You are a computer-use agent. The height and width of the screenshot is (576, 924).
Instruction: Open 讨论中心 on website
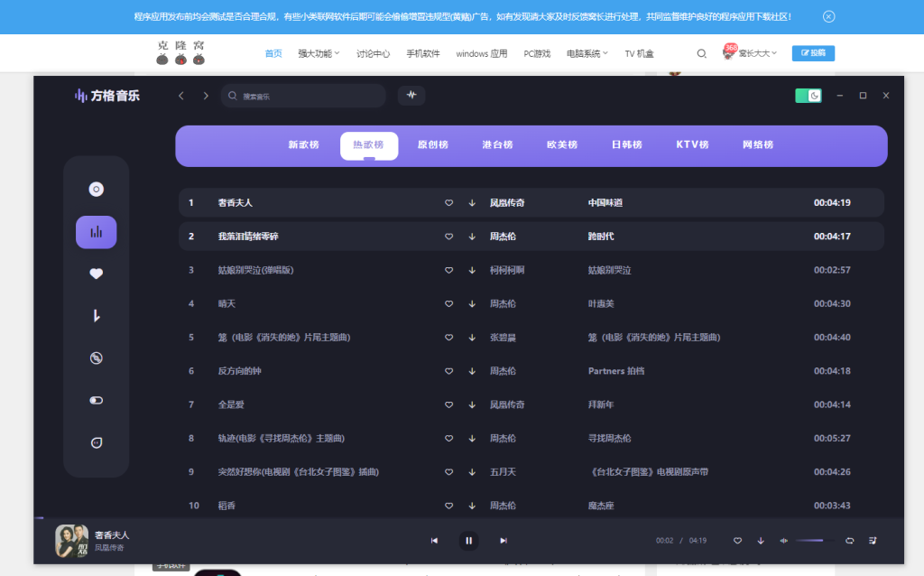(373, 53)
